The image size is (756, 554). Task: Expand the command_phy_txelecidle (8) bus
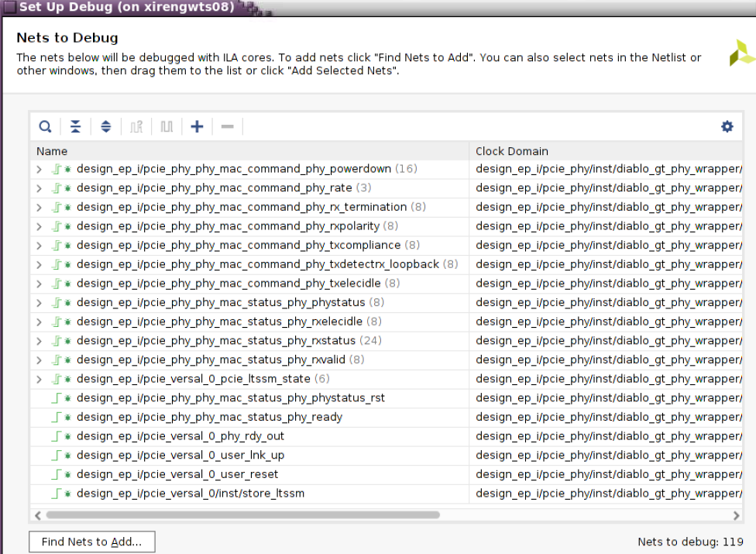40,284
